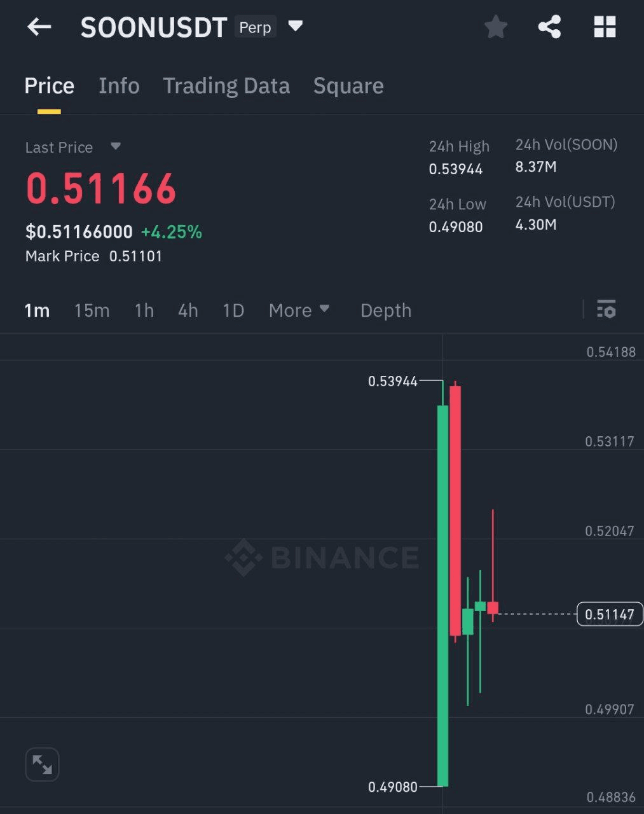Image resolution: width=644 pixels, height=814 pixels.
Task: Tap the back arrow icon
Action: pos(39,27)
